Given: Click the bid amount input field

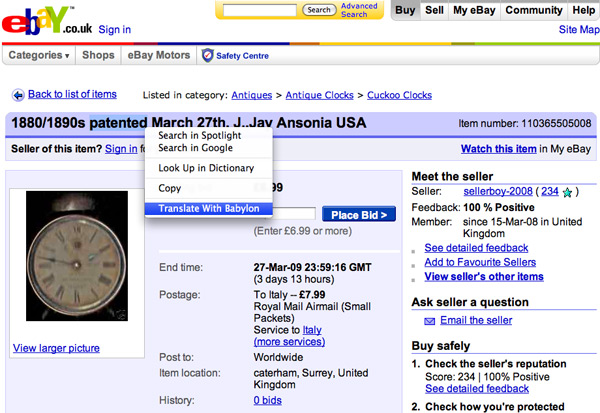Looking at the screenshot, I should 293,214.
